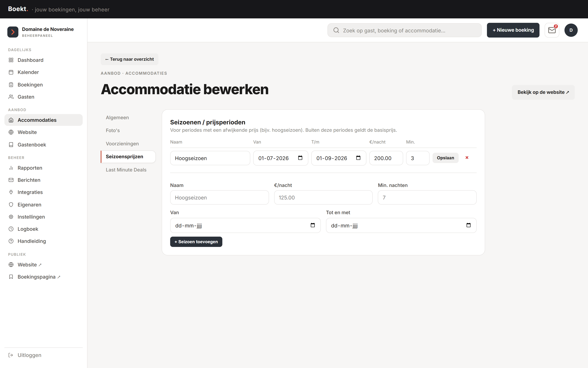Click the Min. nachten field with placeholder 7
This screenshot has width=588, height=368.
click(x=427, y=197)
